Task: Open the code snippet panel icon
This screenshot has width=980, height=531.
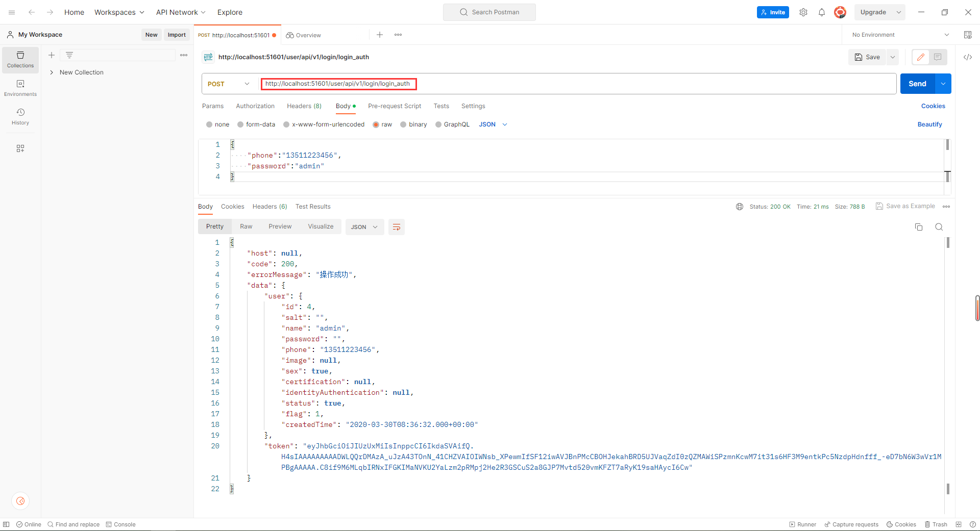Action: point(967,57)
